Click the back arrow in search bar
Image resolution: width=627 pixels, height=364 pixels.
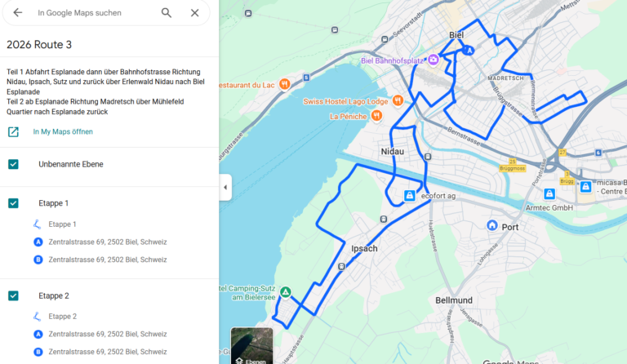click(x=18, y=13)
